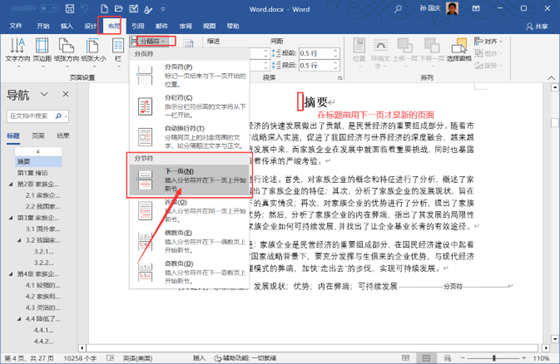
Task: Open the navigation pane options chevron
Action: (x=44, y=94)
